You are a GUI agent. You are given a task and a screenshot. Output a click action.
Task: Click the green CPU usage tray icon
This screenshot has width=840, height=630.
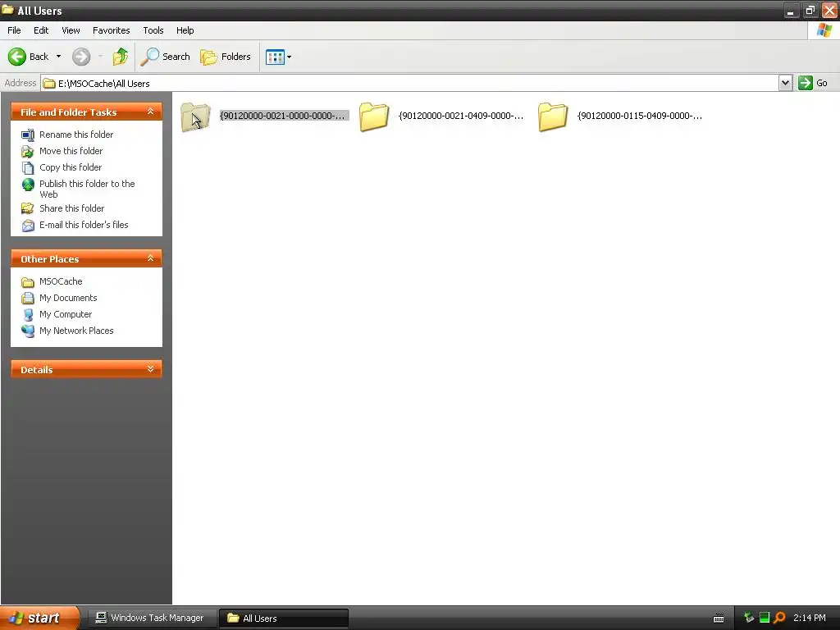tap(765, 617)
